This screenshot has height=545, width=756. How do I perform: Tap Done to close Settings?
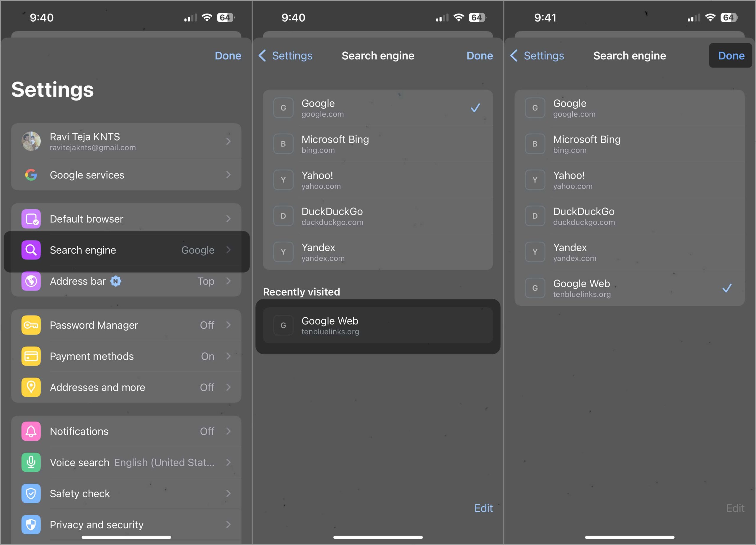click(x=228, y=56)
